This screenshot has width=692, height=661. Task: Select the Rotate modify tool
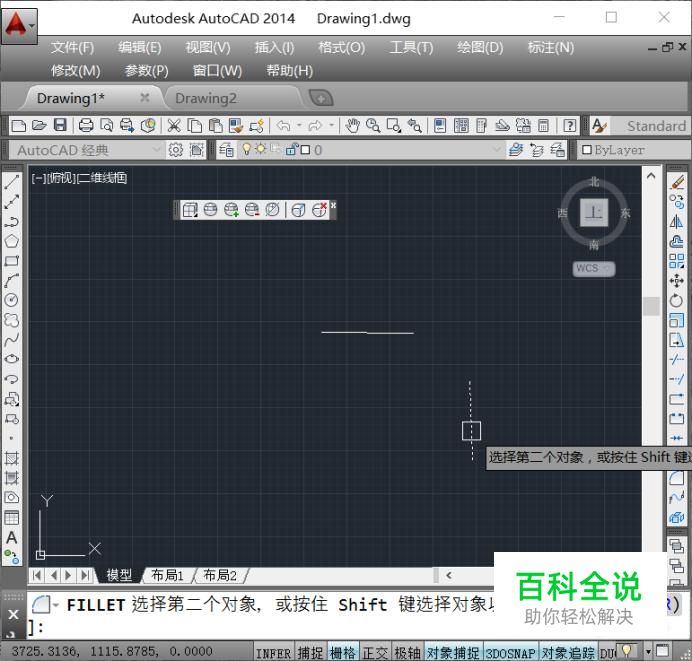click(x=677, y=300)
